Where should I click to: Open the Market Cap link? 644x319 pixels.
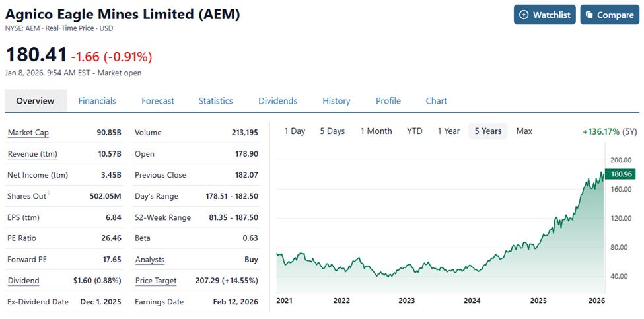(x=28, y=133)
